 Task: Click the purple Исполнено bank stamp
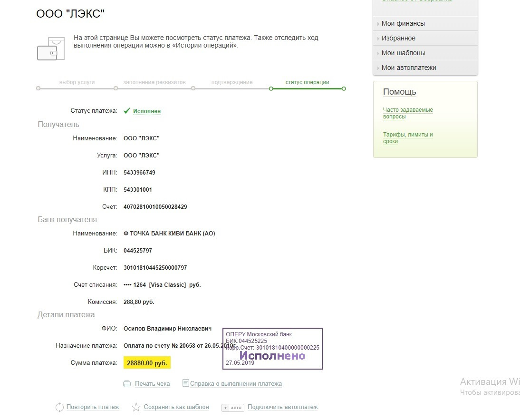272,355
